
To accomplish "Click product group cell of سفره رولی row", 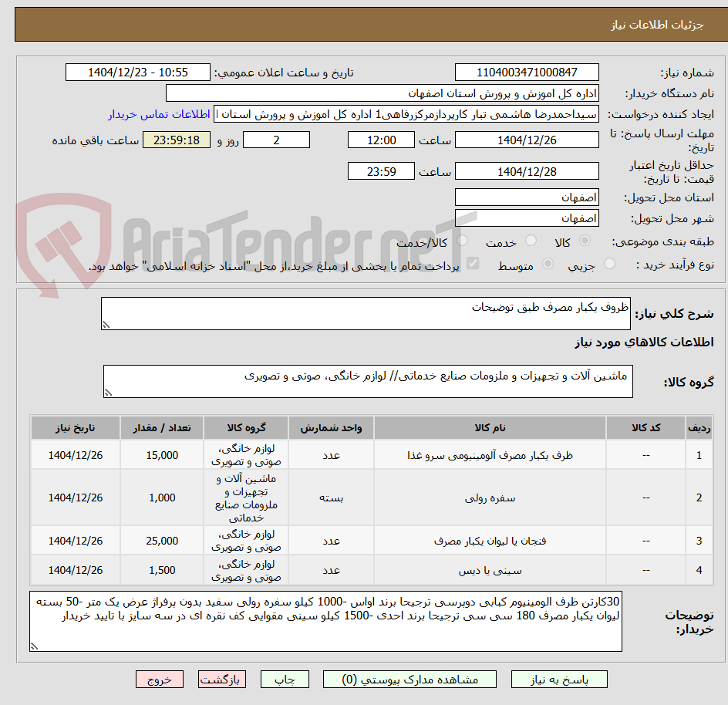I will [x=246, y=498].
